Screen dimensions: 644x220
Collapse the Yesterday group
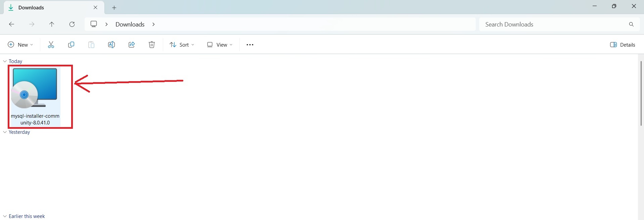tap(5, 132)
